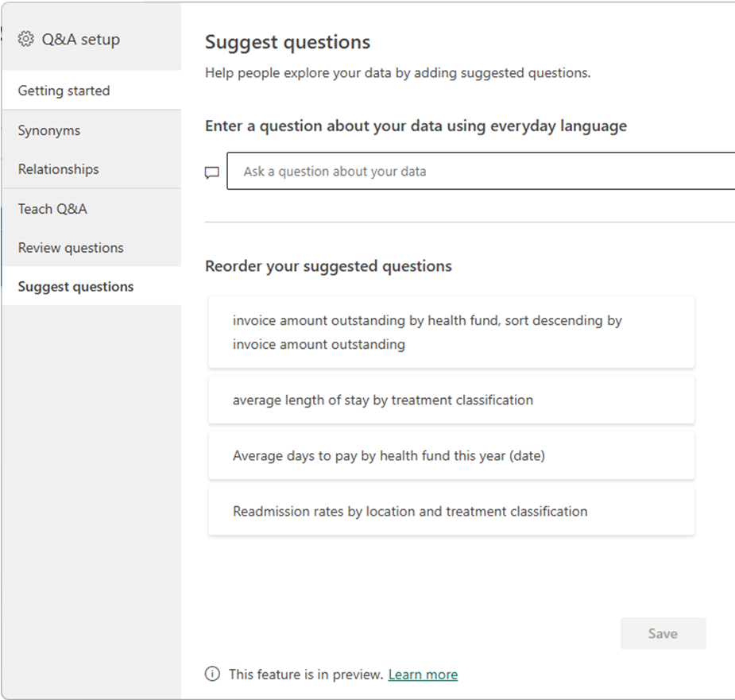Select the invoice amount outstanding suggested question

pos(451,332)
